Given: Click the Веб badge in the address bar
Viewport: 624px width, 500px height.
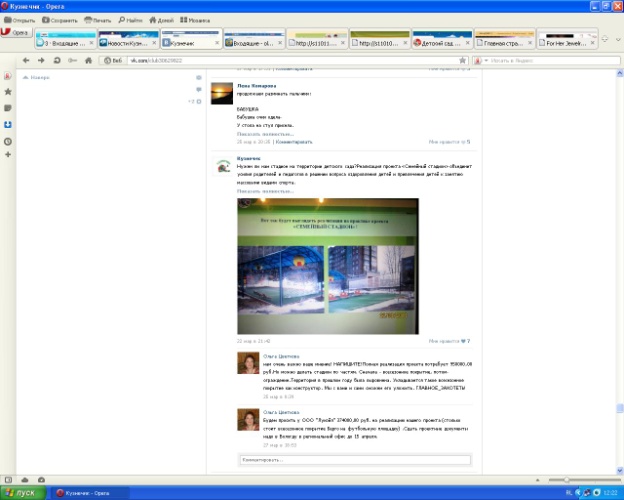Looking at the screenshot, I should (113, 61).
